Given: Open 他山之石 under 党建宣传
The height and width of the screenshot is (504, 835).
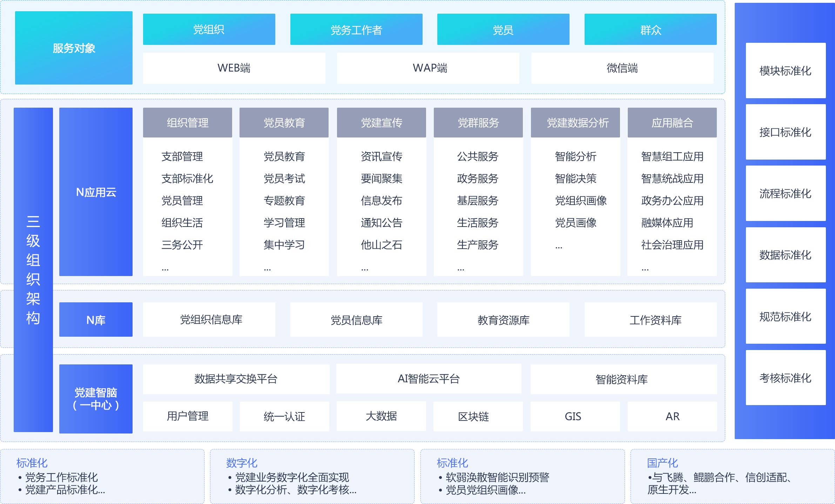Looking at the screenshot, I should coord(382,245).
